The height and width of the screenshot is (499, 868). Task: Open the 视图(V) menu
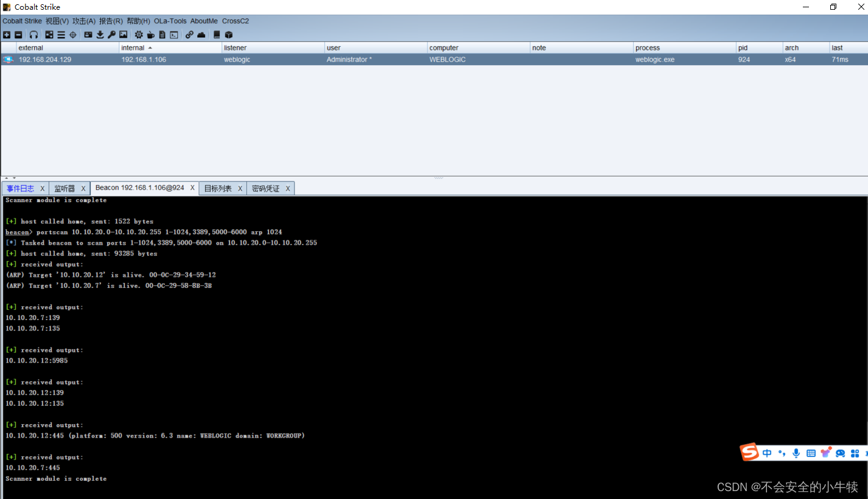(57, 21)
